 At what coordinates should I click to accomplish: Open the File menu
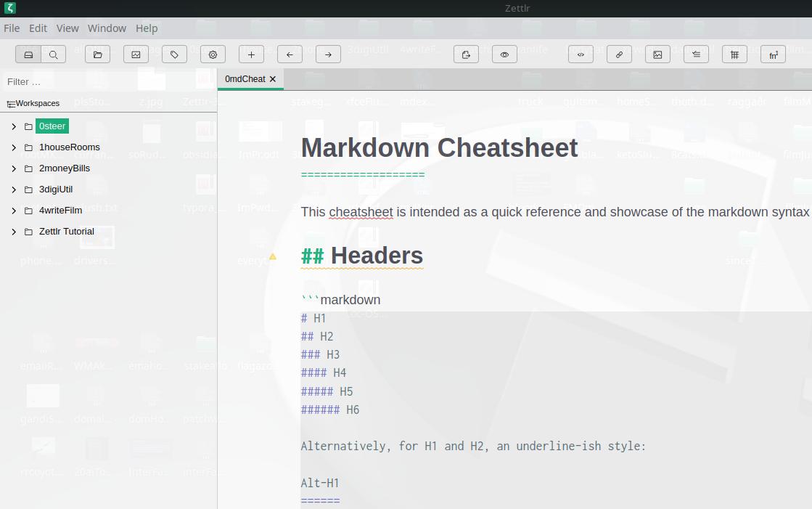pos(12,28)
